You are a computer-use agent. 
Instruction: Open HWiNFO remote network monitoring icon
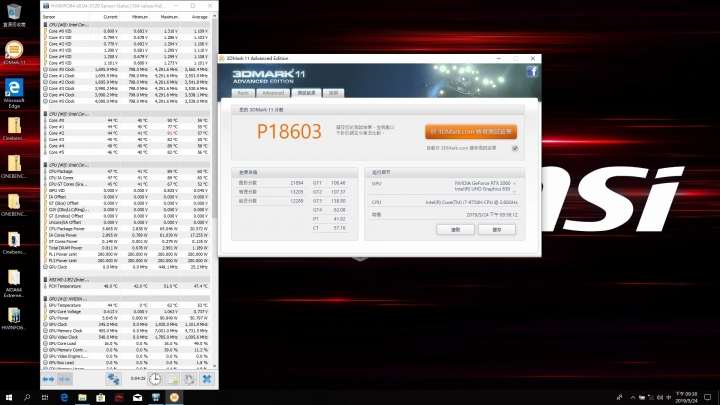click(x=113, y=379)
